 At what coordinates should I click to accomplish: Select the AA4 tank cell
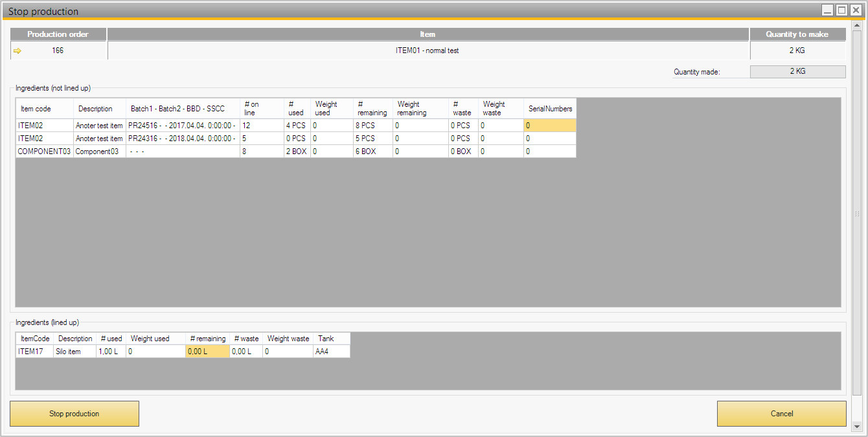(x=331, y=352)
